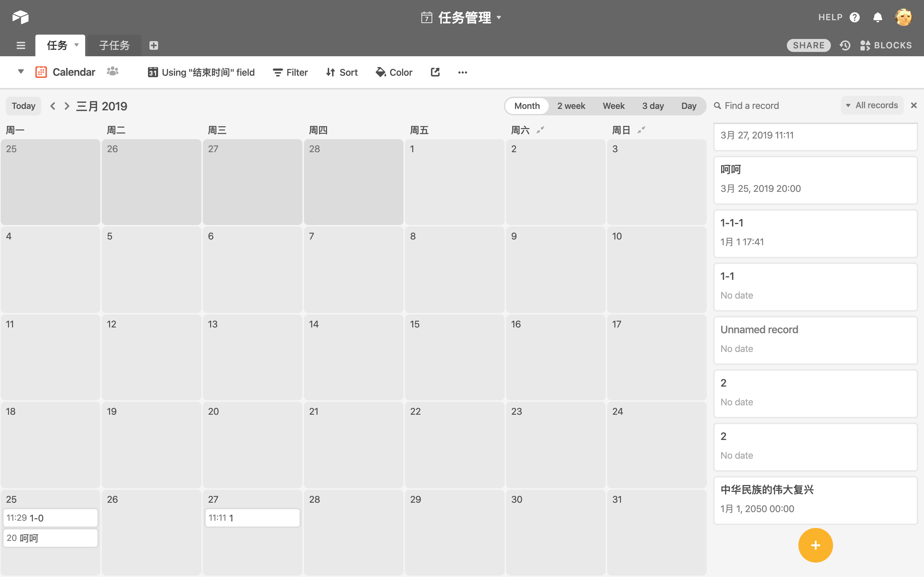Click the Airtable logo home icon
Screen dimensions: 924x577
pyautogui.click(x=21, y=17)
